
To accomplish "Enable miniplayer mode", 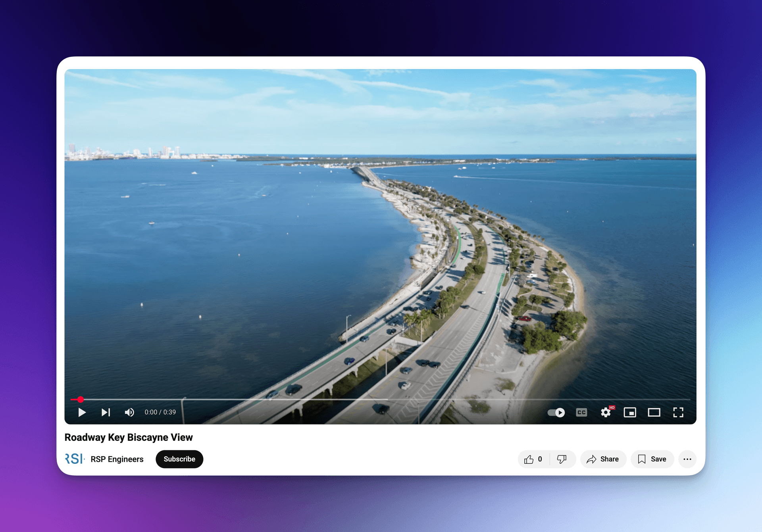I will pos(630,413).
